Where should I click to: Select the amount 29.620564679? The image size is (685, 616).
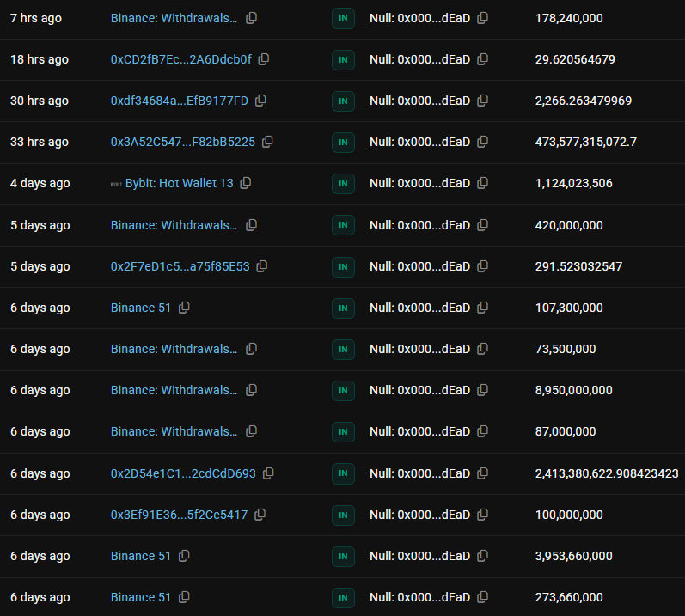[x=575, y=59]
